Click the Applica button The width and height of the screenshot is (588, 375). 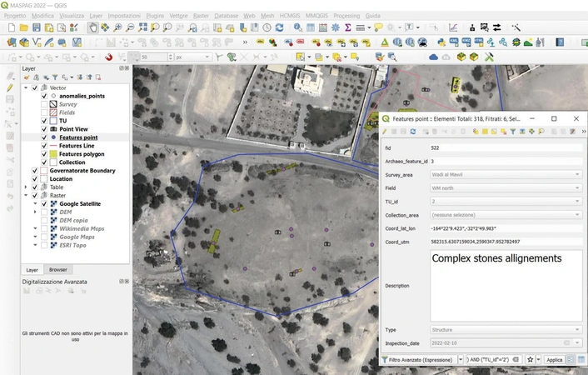[554, 359]
